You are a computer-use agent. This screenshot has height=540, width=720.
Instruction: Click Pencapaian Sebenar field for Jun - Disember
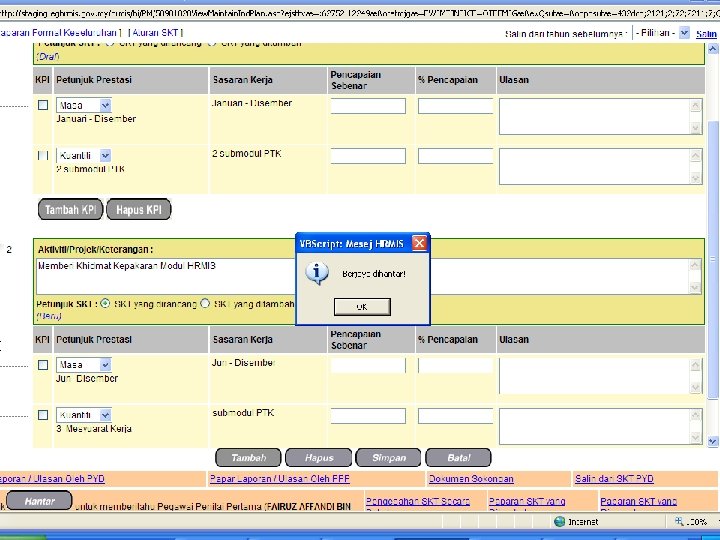pos(368,366)
